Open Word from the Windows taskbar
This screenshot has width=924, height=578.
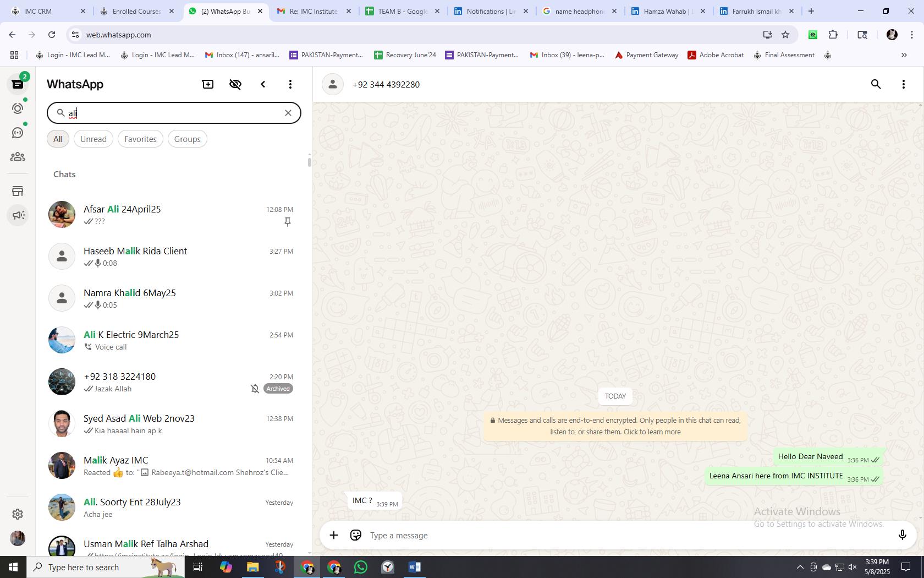[x=415, y=567]
